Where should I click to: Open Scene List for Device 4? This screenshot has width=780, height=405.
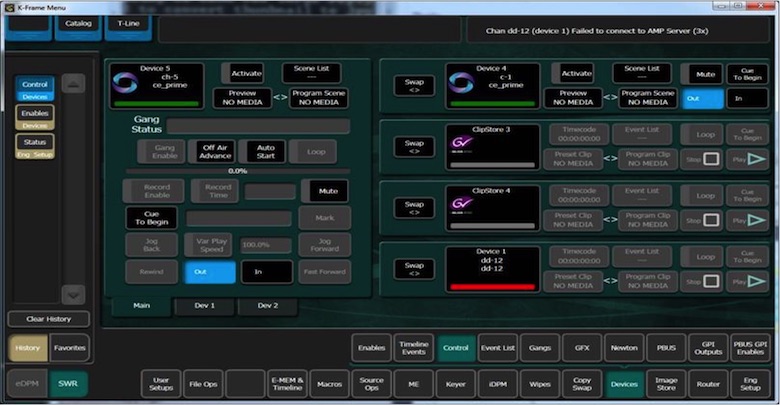pyautogui.click(x=641, y=73)
